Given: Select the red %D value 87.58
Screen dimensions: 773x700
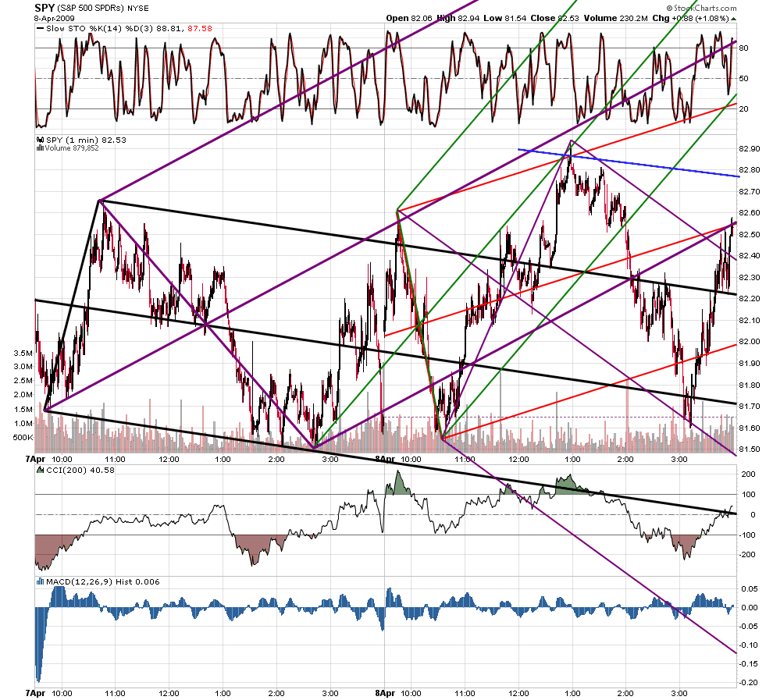Looking at the screenshot, I should point(200,29).
